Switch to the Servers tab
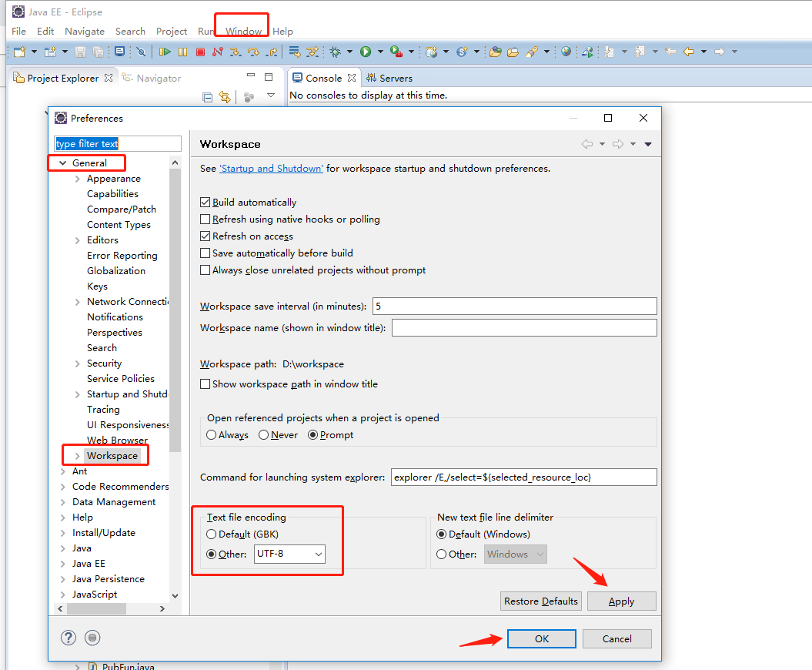Screen dimensions: 812x670 point(389,79)
